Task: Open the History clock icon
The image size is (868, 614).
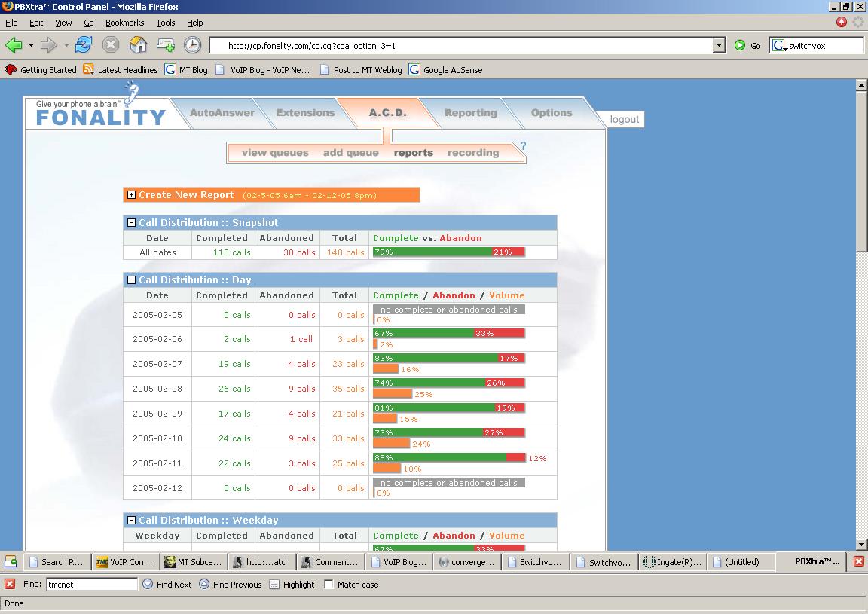Action: point(193,45)
